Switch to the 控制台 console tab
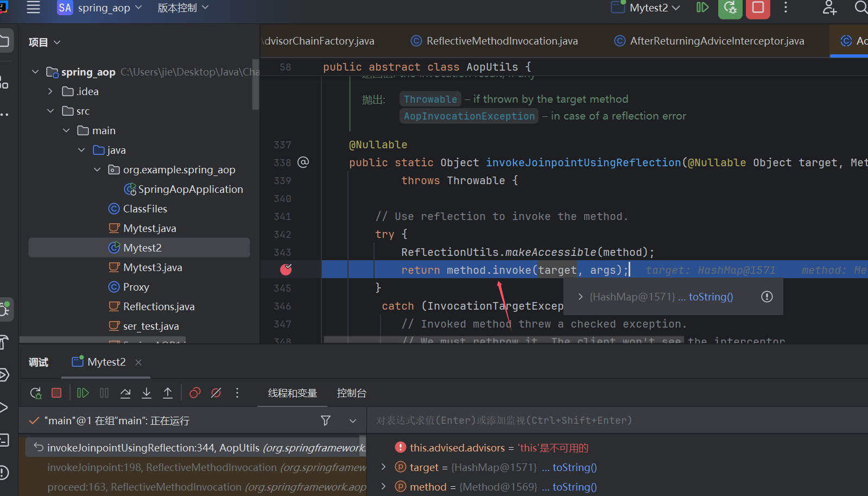The height and width of the screenshot is (496, 868). (352, 393)
